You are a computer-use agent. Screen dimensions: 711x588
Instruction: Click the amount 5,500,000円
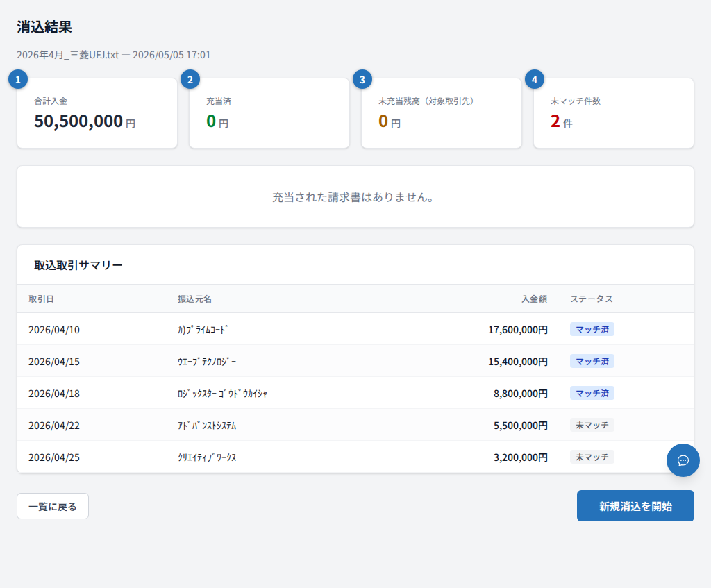521,426
